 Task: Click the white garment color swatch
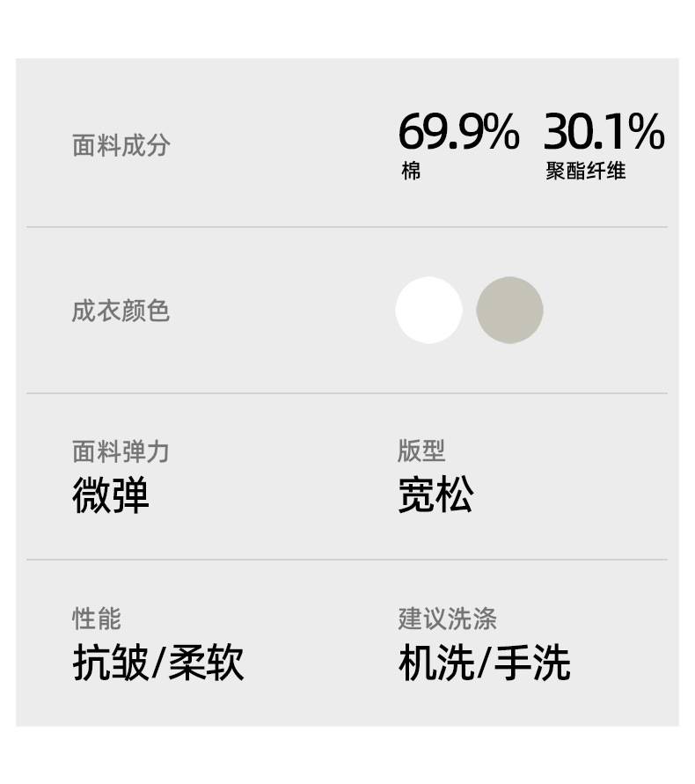pos(428,311)
